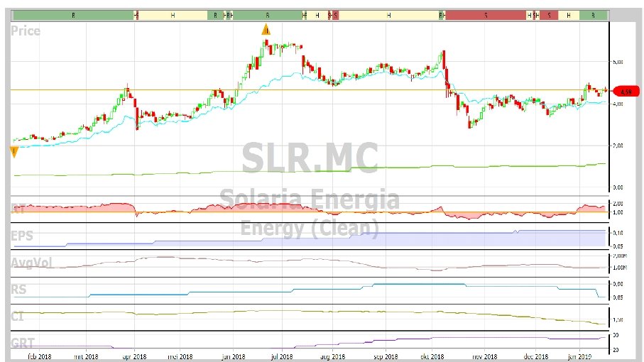Click the leftmost green B rating segment
This screenshot has width=644, height=362.
coord(74,16)
